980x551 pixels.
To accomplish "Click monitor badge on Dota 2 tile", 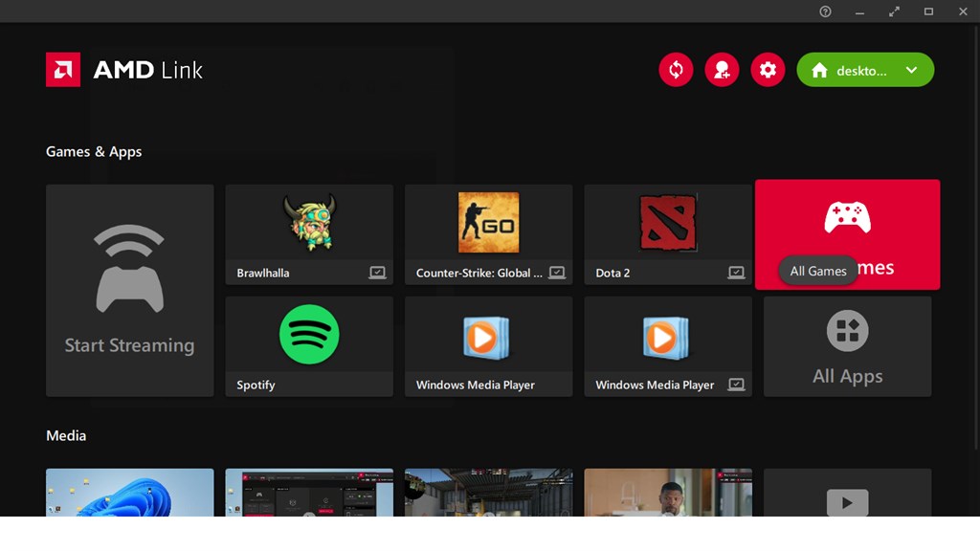I will (736, 273).
